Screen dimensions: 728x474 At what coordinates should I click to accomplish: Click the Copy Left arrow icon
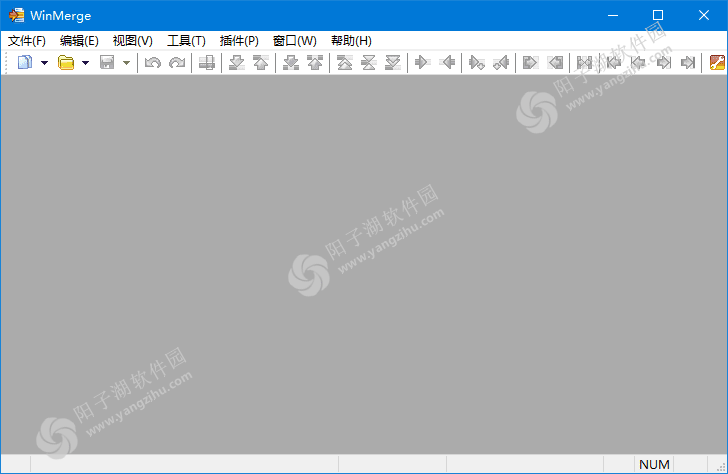[447, 62]
